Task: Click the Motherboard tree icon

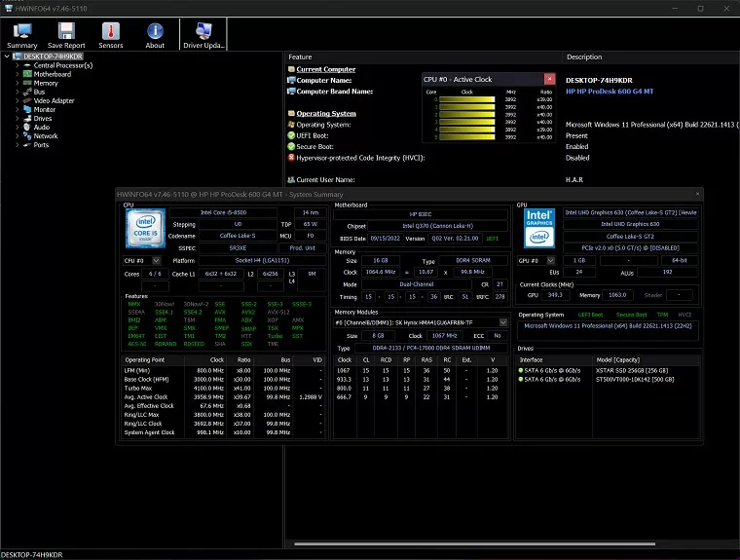Action: (27, 74)
